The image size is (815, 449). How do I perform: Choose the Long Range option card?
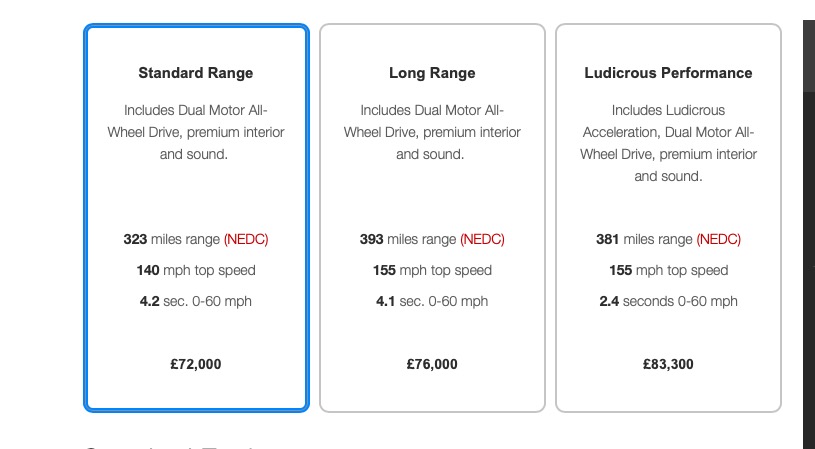[432, 218]
